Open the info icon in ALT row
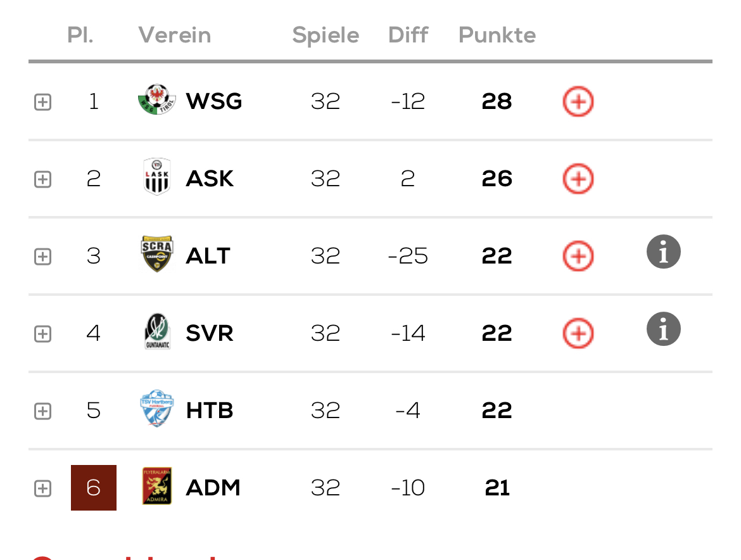 (x=664, y=251)
